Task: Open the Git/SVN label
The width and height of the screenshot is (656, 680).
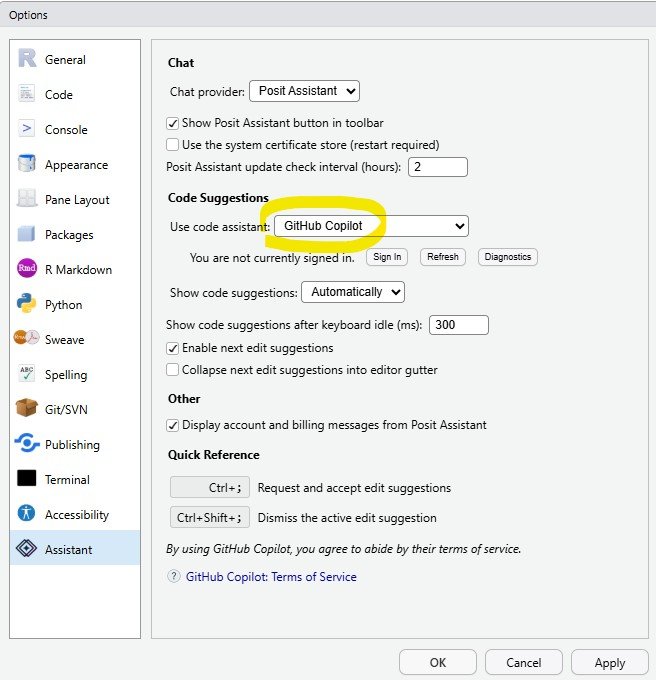Action: coord(66,409)
